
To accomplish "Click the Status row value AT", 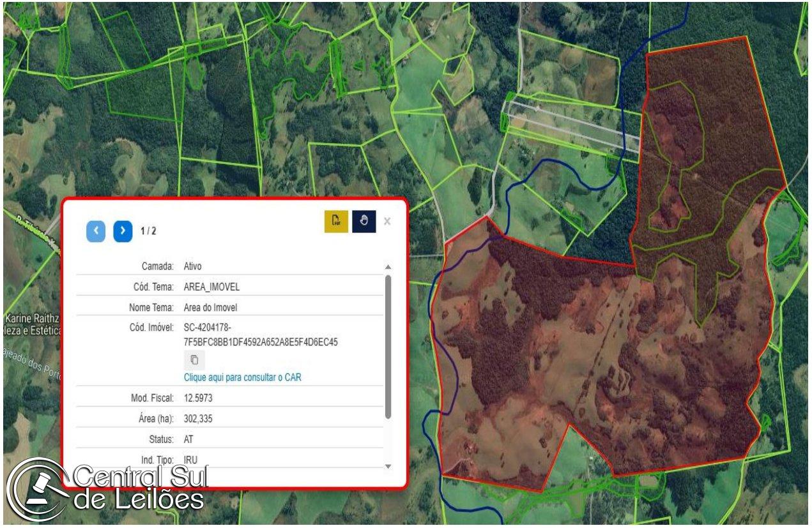I will (x=188, y=439).
